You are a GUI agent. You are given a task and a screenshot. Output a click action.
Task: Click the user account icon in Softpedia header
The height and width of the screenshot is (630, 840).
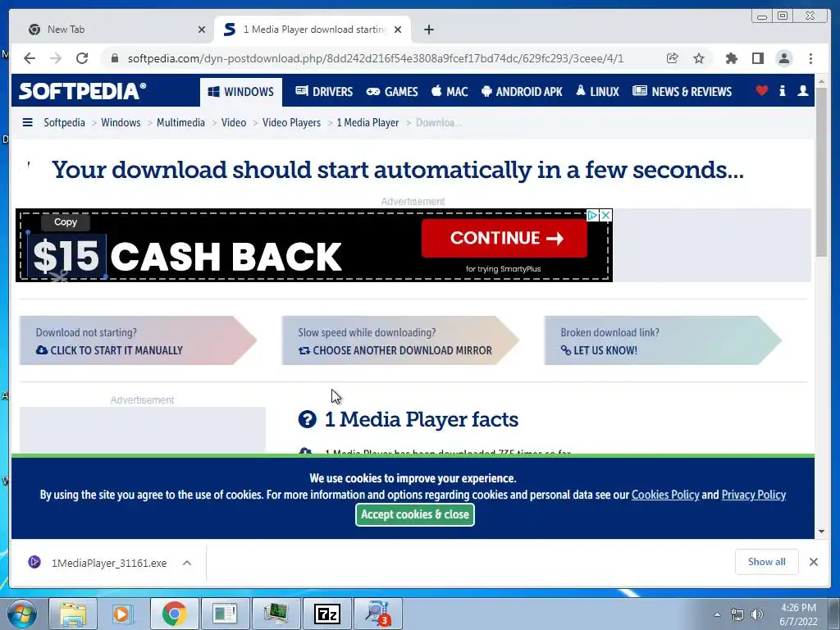(802, 91)
